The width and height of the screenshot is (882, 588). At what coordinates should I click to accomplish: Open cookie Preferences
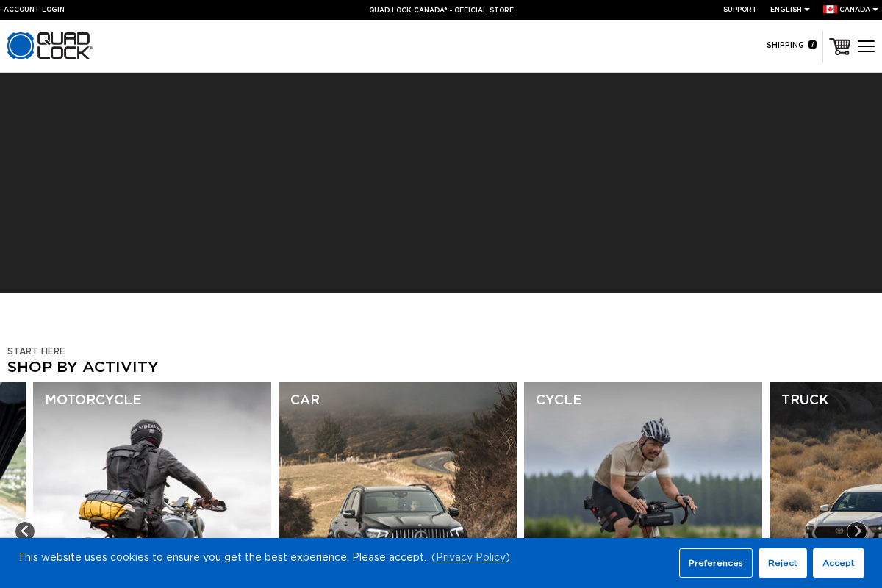click(x=715, y=563)
